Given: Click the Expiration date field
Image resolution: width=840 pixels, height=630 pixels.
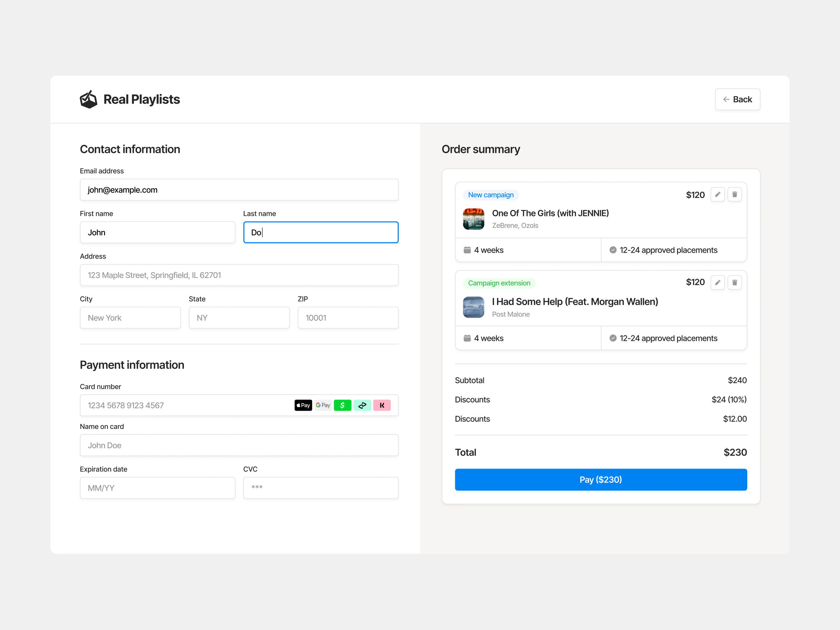Looking at the screenshot, I should coord(157,488).
